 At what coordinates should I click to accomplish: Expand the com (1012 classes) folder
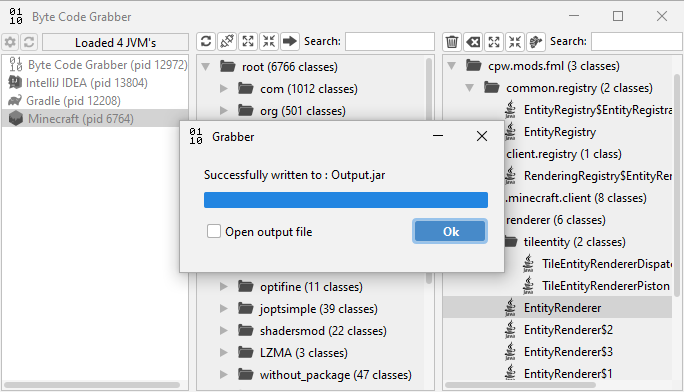(224, 89)
